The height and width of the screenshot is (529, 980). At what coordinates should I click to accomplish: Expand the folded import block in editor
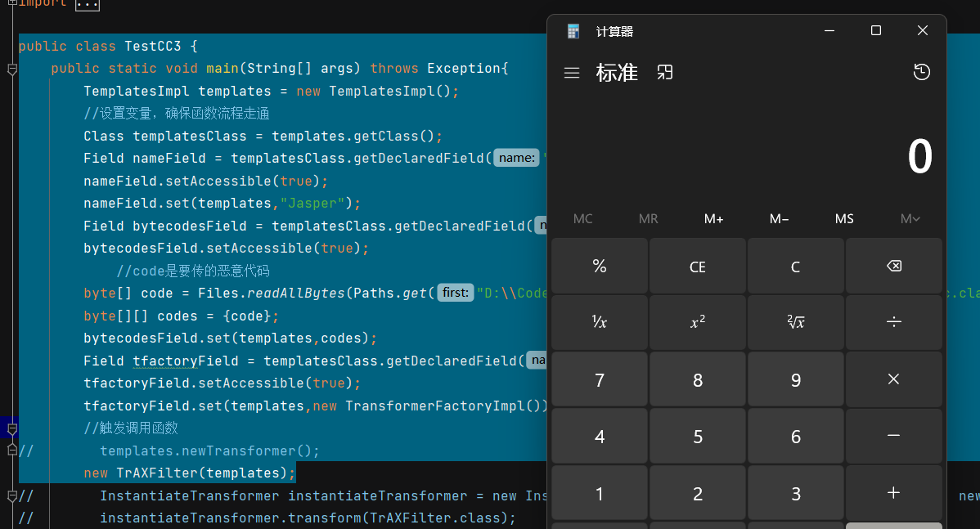(87, 4)
